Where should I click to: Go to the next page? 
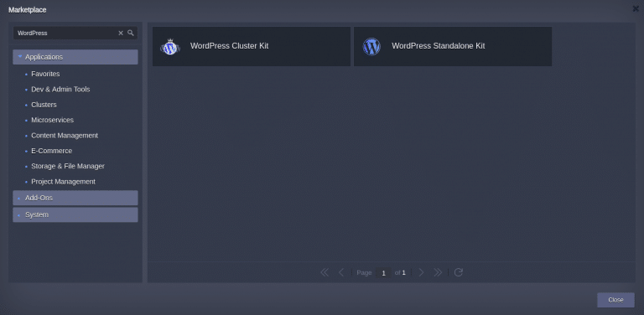click(x=421, y=272)
